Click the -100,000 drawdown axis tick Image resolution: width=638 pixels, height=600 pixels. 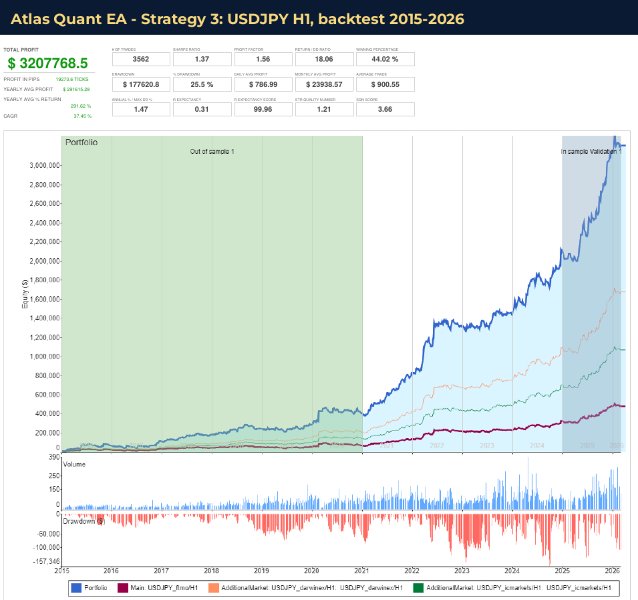pyautogui.click(x=48, y=547)
